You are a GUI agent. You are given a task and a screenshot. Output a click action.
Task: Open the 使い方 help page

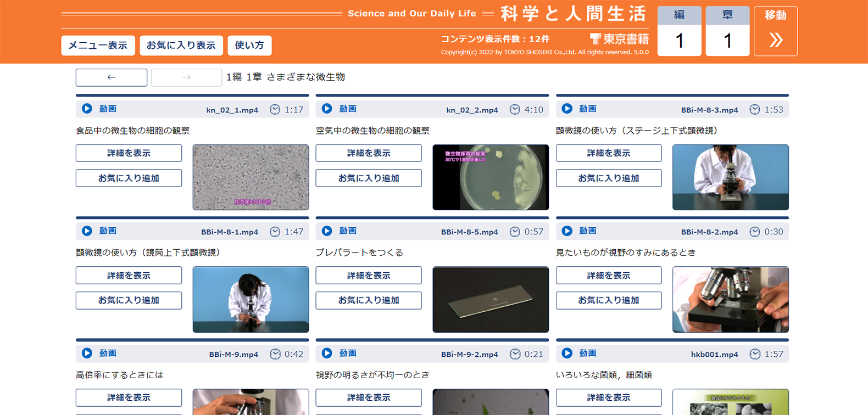pos(249,46)
